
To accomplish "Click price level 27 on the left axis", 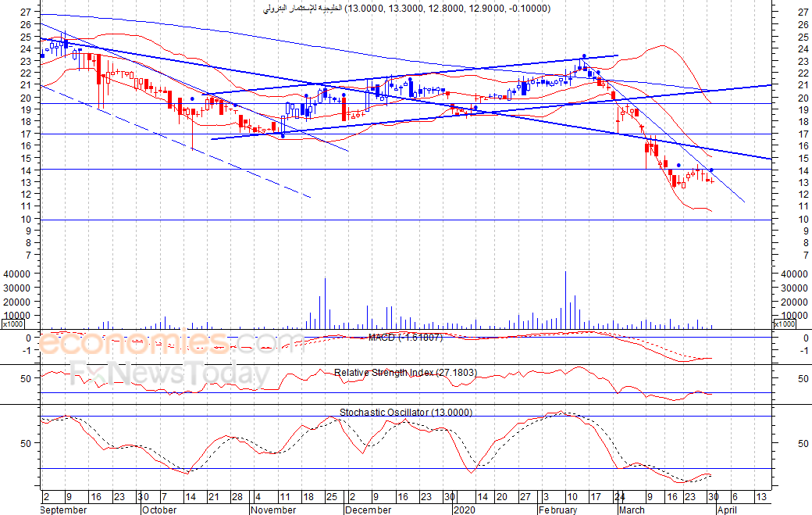I will click(x=26, y=12).
